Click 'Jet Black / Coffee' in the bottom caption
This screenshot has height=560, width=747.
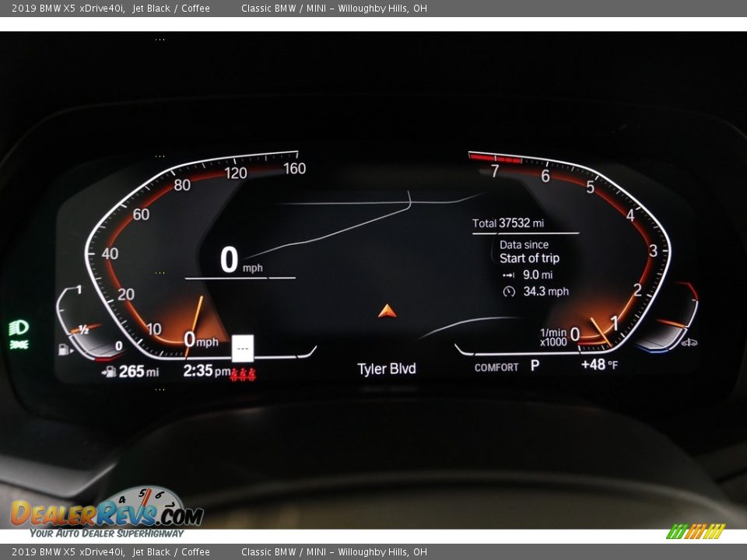171,552
